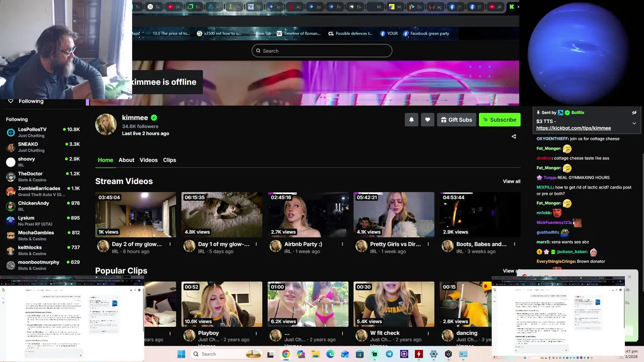Open MochaGambles channel in sidebar

coord(43,235)
